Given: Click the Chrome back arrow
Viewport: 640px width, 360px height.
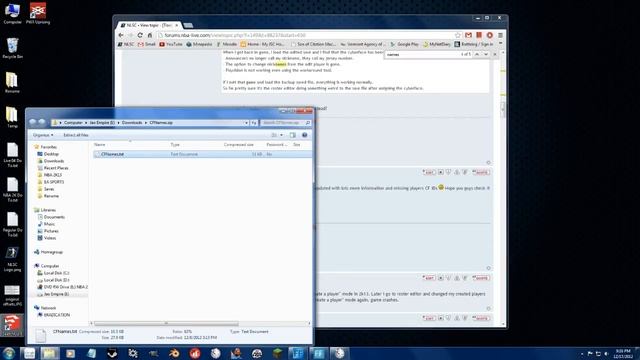Looking at the screenshot, I should pos(121,36).
